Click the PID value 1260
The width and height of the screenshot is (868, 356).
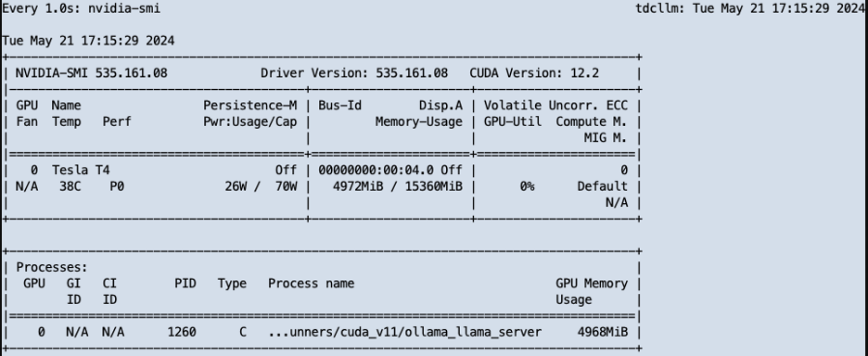pos(182,332)
